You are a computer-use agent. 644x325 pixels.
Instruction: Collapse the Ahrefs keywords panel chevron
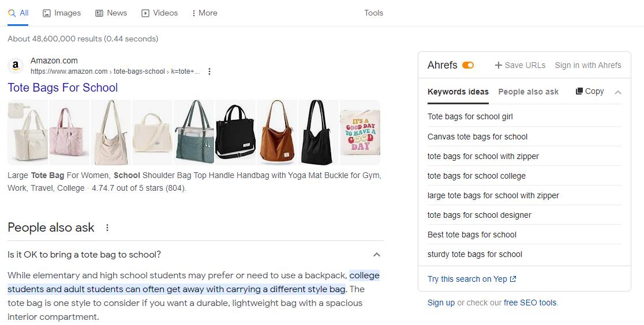tap(617, 92)
